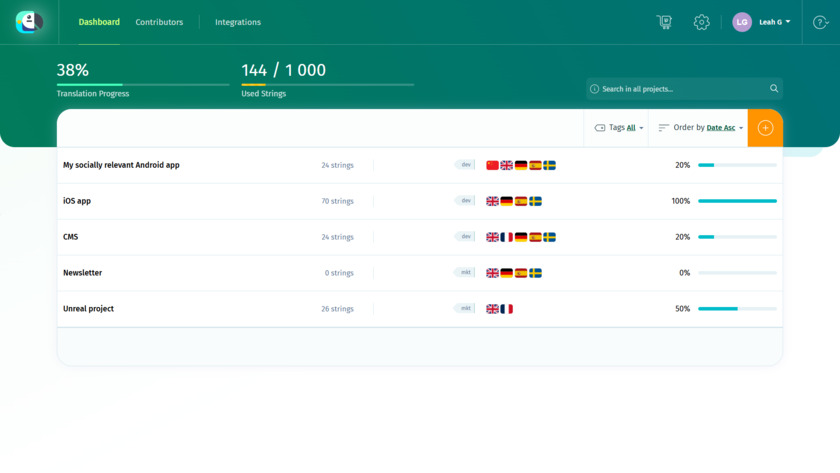The height and width of the screenshot is (473, 840).
Task: Click the German flag in Newsletter row
Action: 507,273
